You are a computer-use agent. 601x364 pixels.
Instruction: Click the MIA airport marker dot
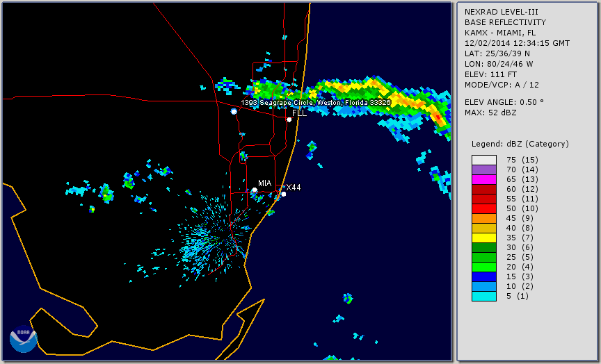tap(255, 190)
